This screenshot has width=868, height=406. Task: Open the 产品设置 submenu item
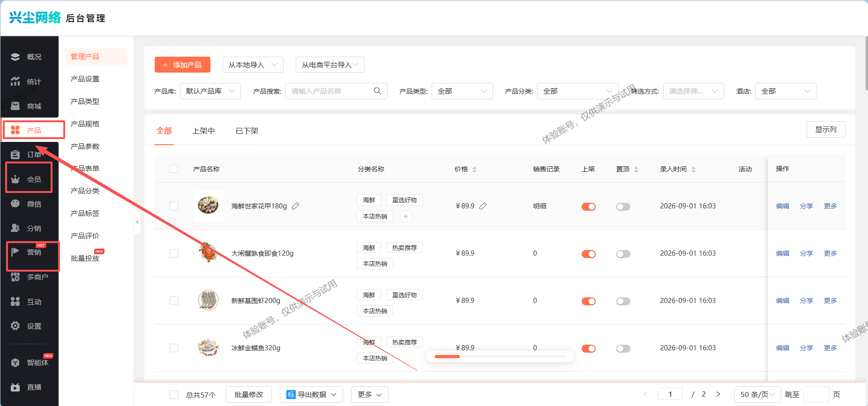(85, 79)
